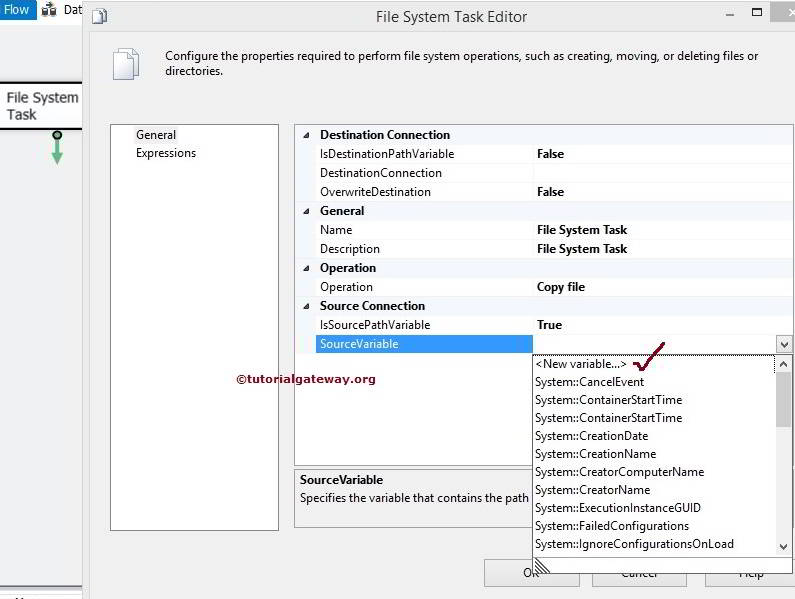795x599 pixels.
Task: Maximize the File System Task Editor window
Action: coord(756,12)
